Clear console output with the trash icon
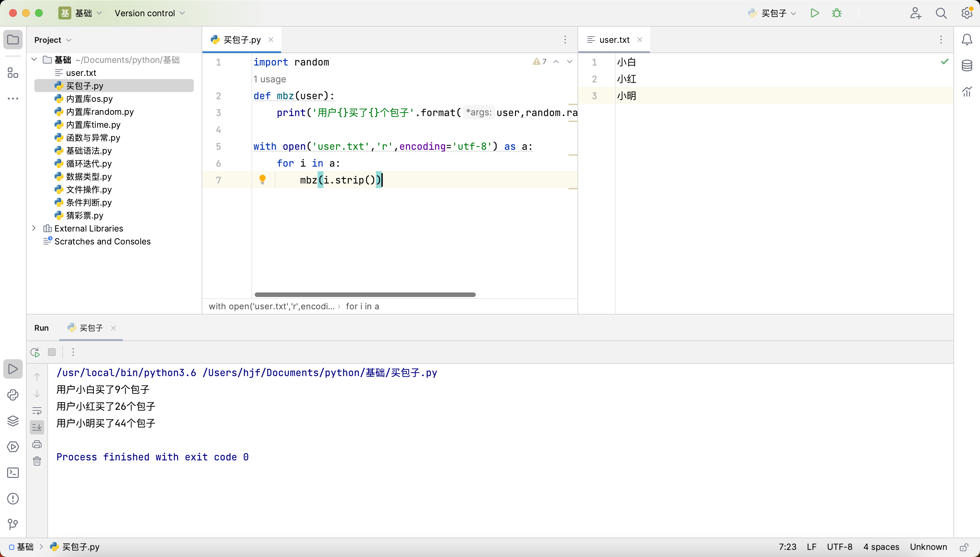The width and height of the screenshot is (980, 557). click(x=37, y=461)
